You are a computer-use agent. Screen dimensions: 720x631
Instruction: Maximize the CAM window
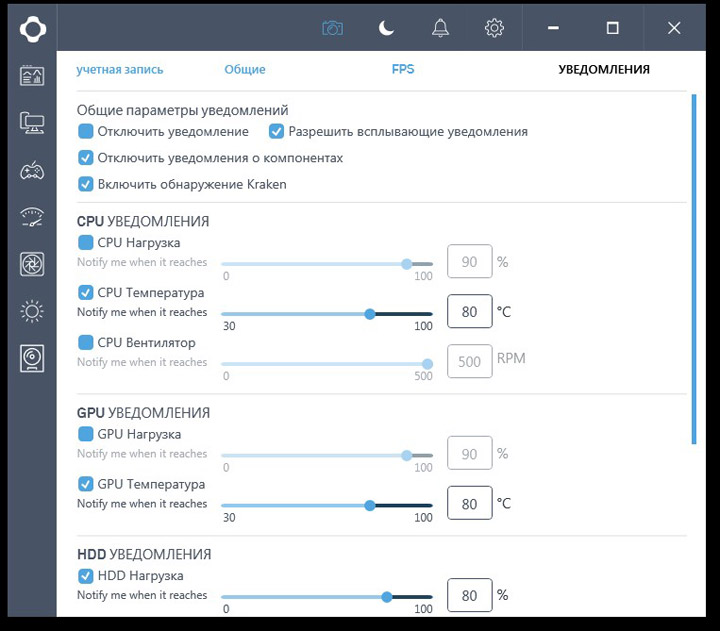tap(613, 28)
